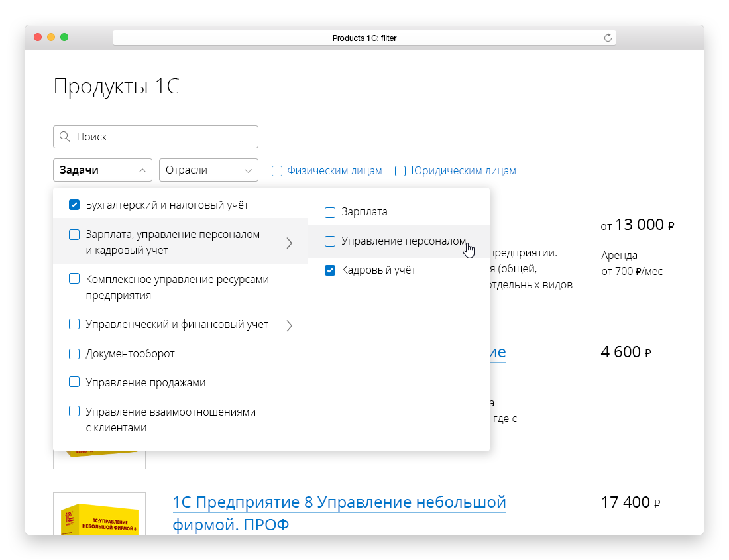Toggle the Физическим лицам filter checkbox
Image resolution: width=729 pixels, height=560 pixels.
click(x=277, y=171)
